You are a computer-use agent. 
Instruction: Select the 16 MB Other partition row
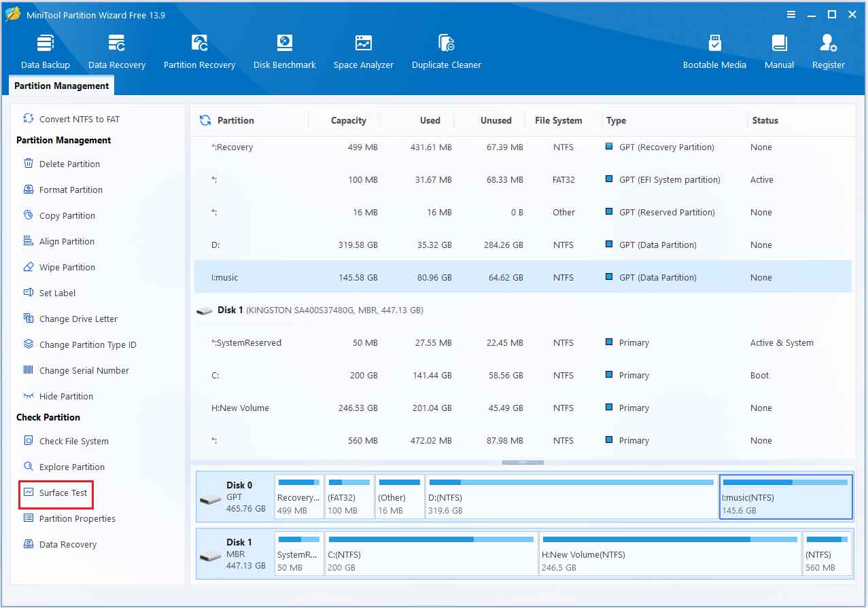[x=523, y=213]
